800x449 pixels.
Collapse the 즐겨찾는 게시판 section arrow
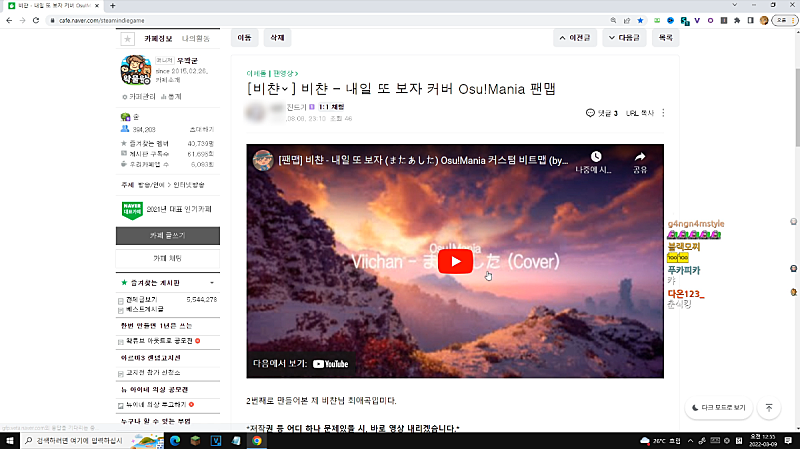[x=212, y=283]
